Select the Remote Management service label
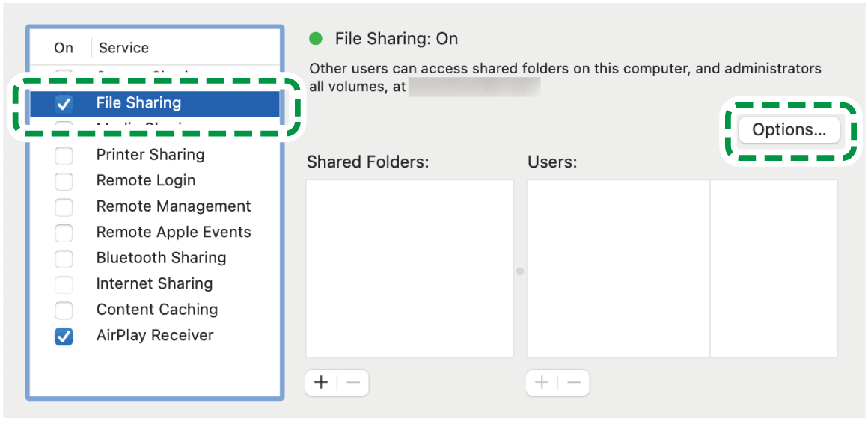868x421 pixels. click(x=174, y=206)
